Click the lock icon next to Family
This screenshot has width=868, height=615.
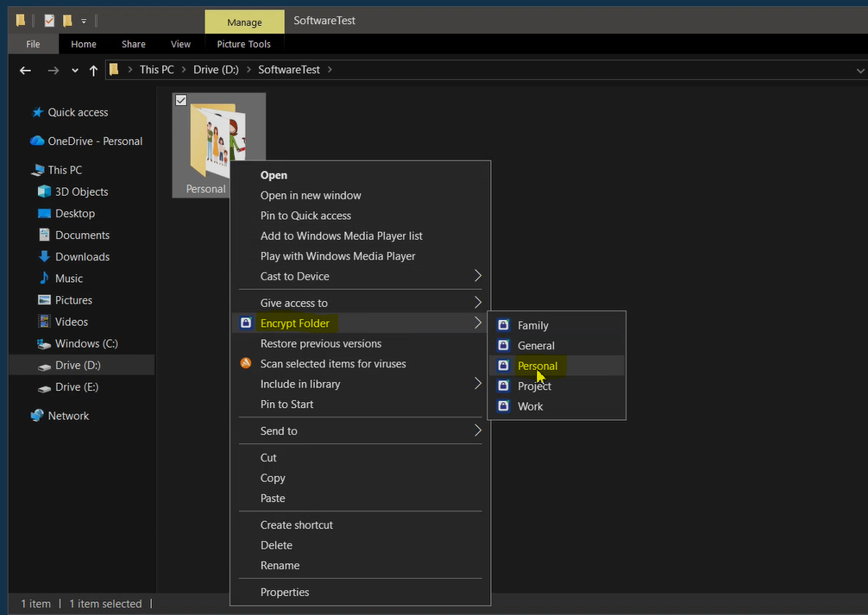tap(503, 325)
